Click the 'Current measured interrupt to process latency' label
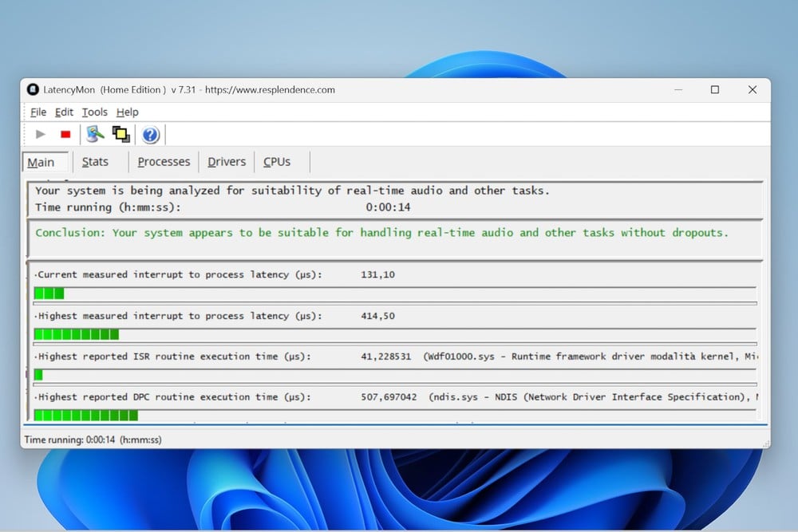This screenshot has width=798, height=532. [x=178, y=274]
